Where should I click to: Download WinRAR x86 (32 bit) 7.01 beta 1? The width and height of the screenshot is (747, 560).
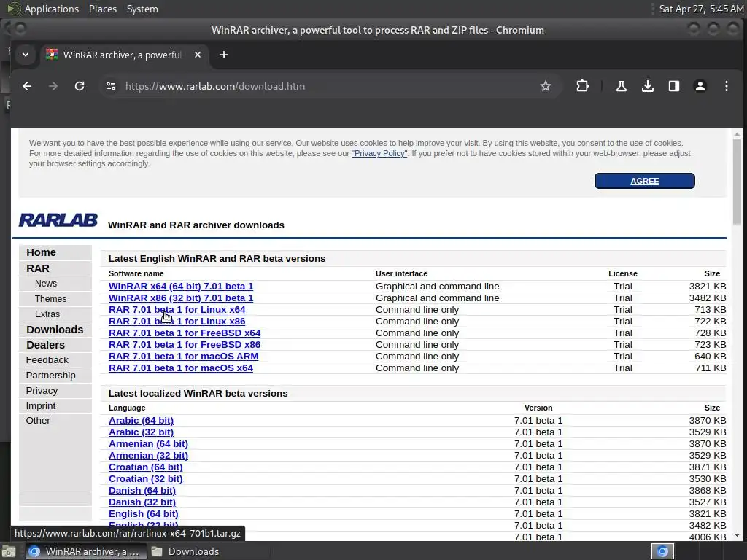pyautogui.click(x=181, y=298)
